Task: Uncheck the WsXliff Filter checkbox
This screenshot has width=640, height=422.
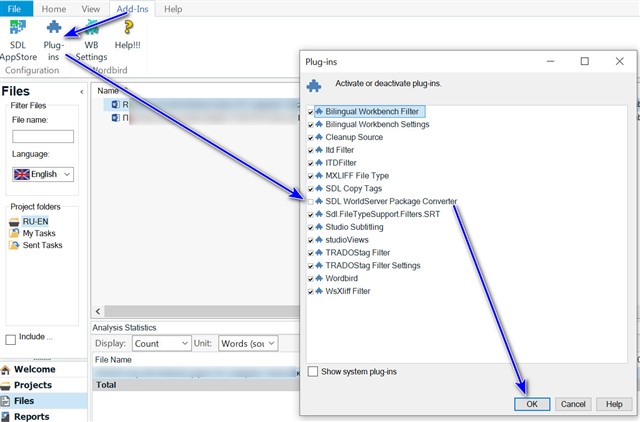Action: pyautogui.click(x=311, y=292)
